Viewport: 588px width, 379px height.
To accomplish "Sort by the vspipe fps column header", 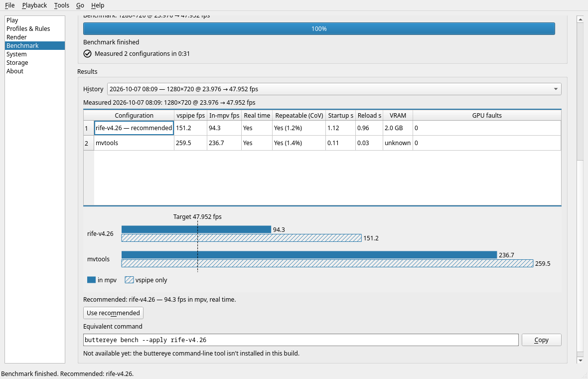I will point(190,115).
